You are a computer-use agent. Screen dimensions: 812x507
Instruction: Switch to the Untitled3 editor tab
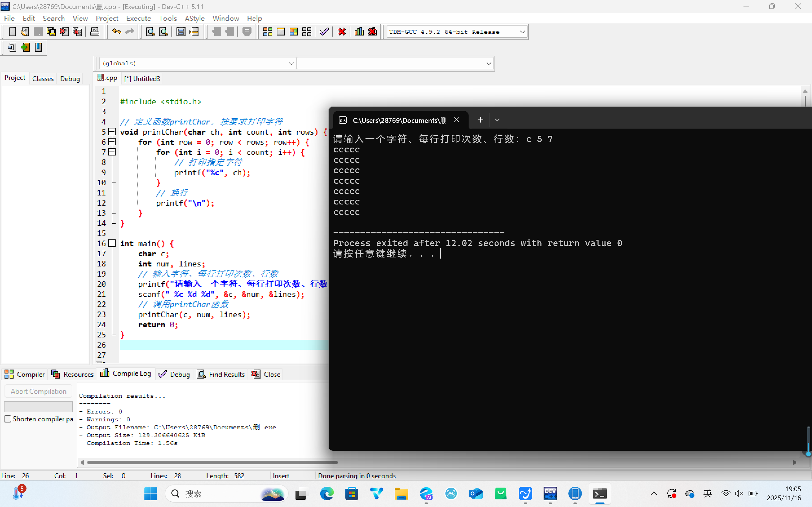(142, 79)
